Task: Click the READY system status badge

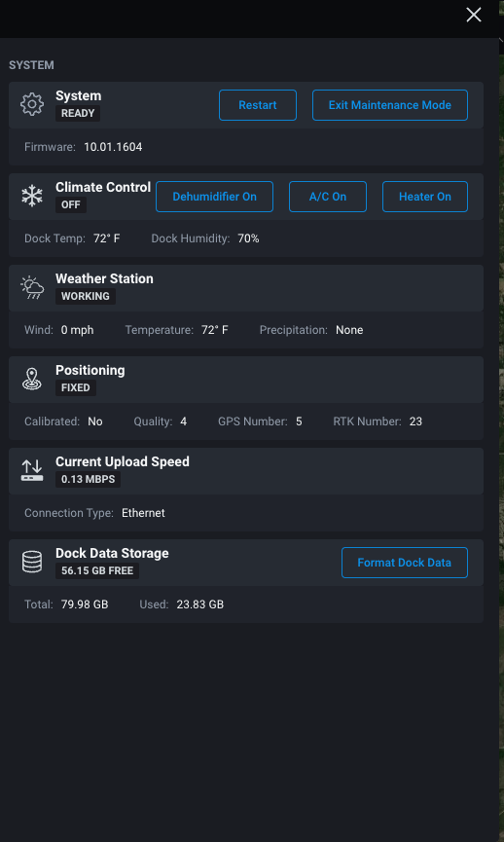Action: [78, 113]
